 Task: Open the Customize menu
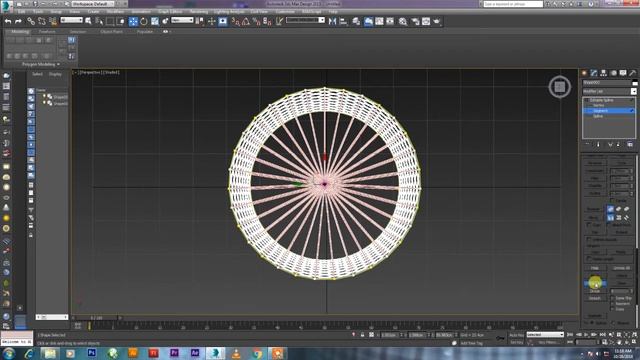click(285, 12)
